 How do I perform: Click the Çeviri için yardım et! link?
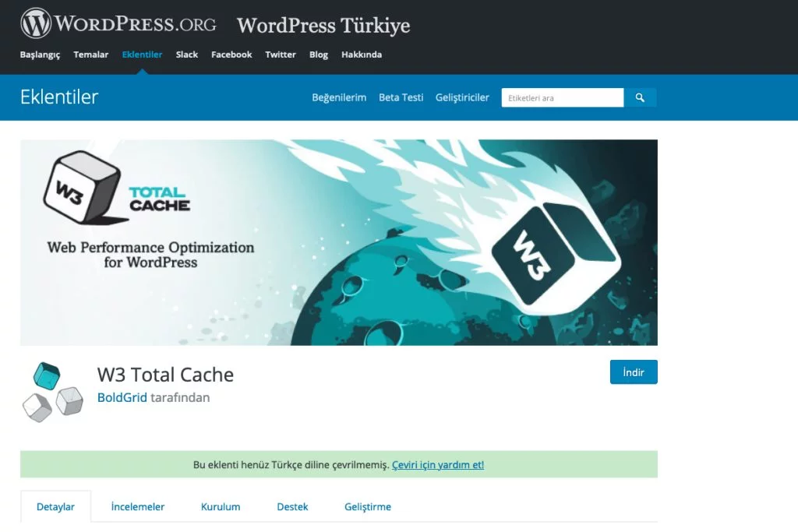(x=437, y=464)
